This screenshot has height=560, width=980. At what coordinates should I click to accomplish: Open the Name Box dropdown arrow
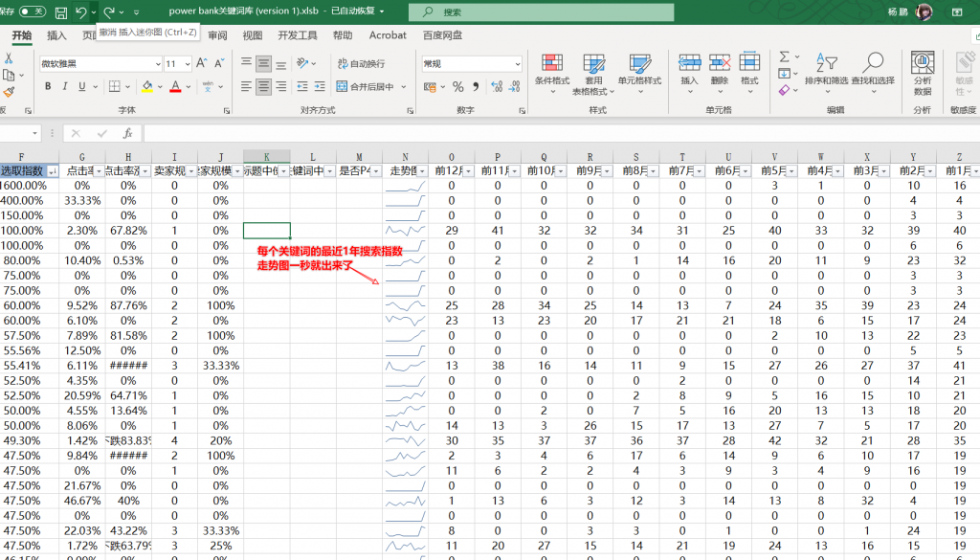coord(34,133)
